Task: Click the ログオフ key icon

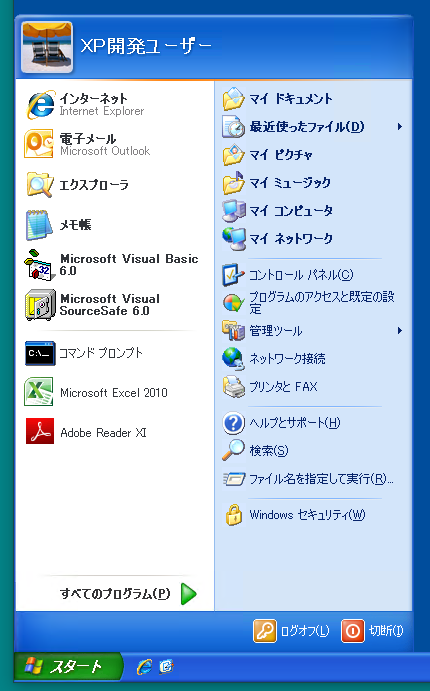Action: [x=265, y=631]
